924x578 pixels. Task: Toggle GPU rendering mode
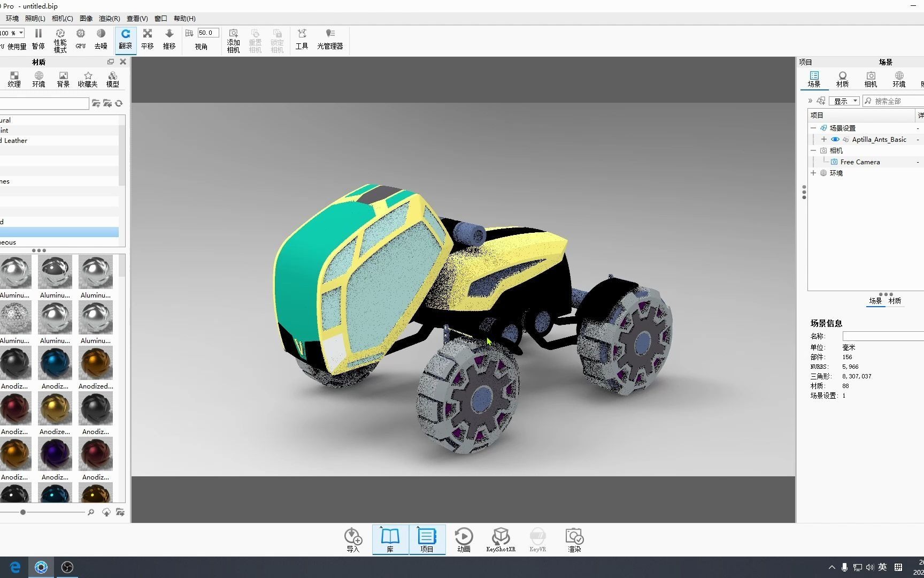pos(81,40)
